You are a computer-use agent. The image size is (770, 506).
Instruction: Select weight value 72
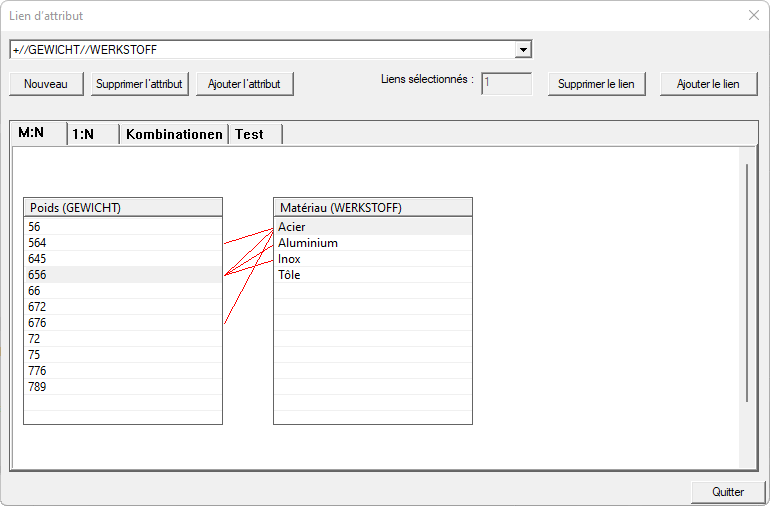(x=123, y=338)
